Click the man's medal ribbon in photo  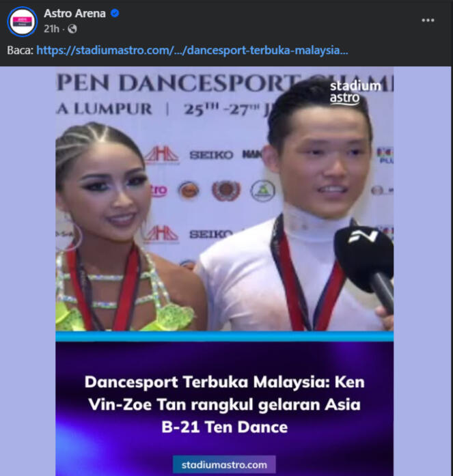click(307, 282)
